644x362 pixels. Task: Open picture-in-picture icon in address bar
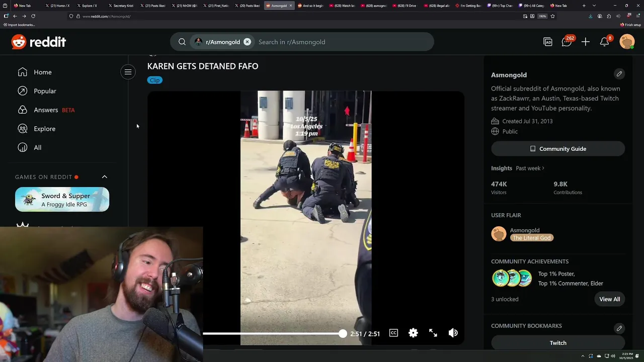[x=525, y=16]
